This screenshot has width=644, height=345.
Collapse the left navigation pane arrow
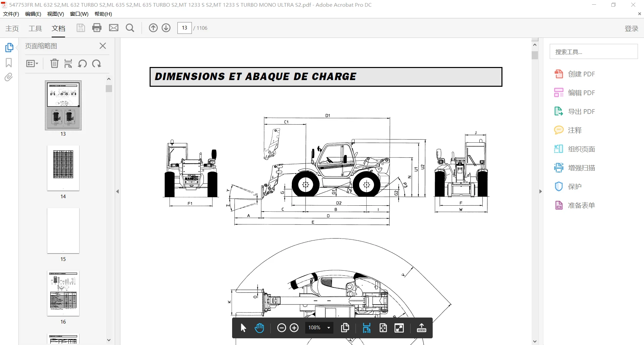pos(117,192)
